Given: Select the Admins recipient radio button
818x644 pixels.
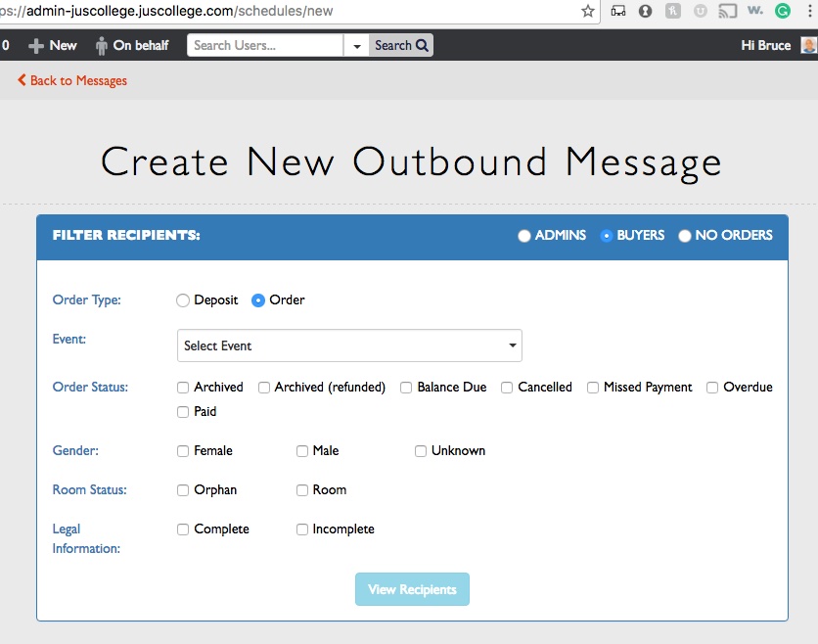Looking at the screenshot, I should tap(524, 236).
